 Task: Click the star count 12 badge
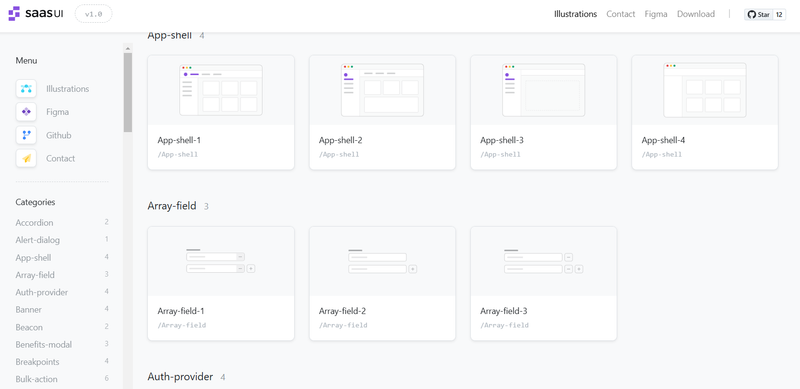point(779,14)
